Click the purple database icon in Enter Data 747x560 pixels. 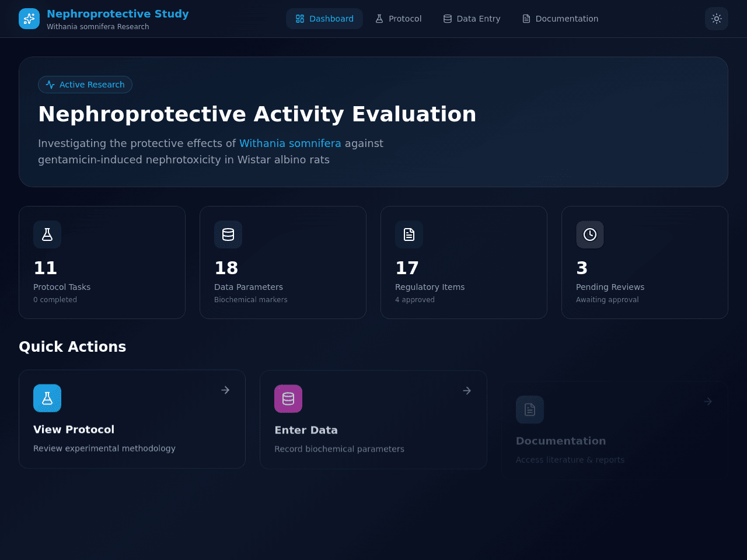288,399
